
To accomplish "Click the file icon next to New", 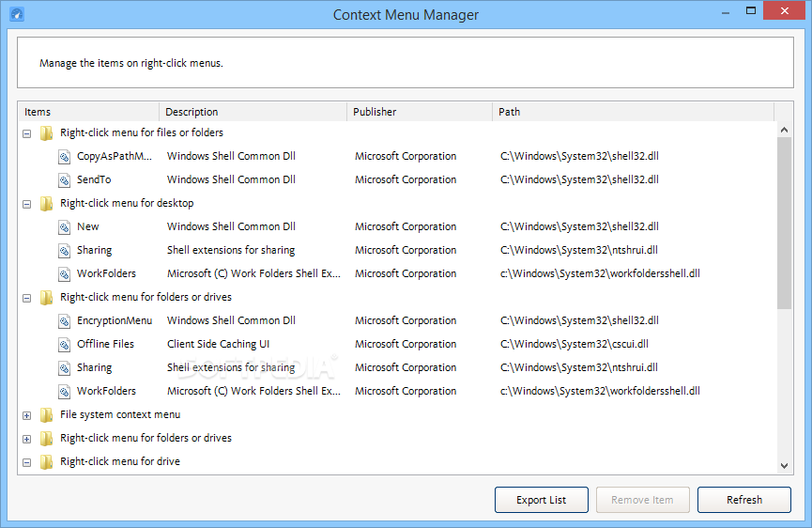I will point(64,227).
